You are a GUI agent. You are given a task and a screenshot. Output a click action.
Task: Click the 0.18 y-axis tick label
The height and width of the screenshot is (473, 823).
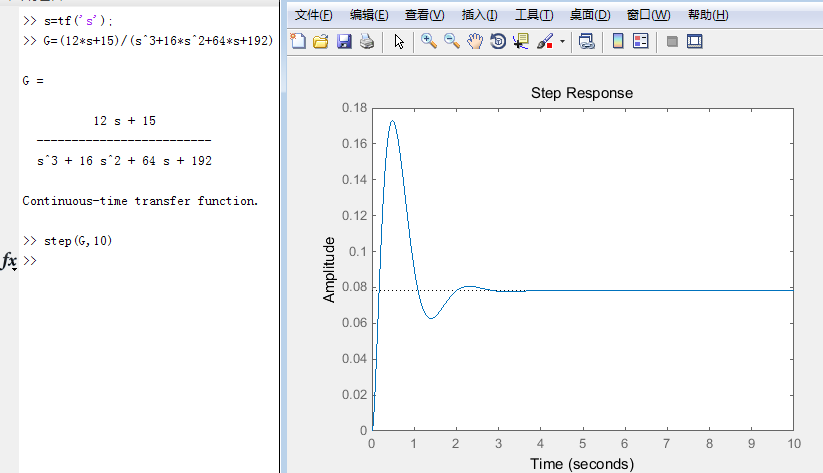click(354, 108)
